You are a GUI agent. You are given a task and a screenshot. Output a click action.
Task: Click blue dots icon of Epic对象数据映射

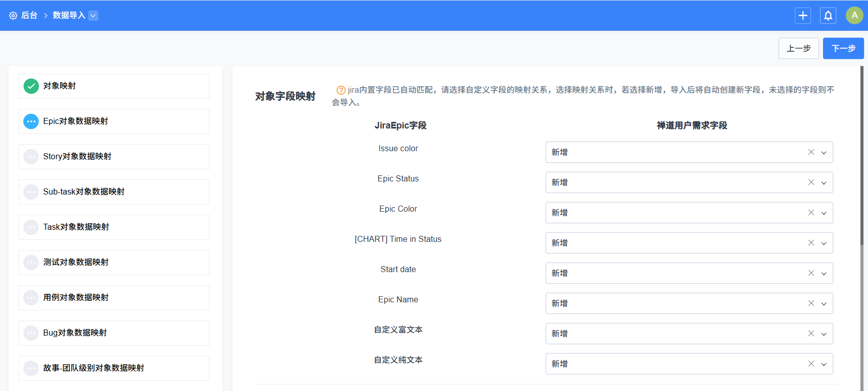click(31, 121)
